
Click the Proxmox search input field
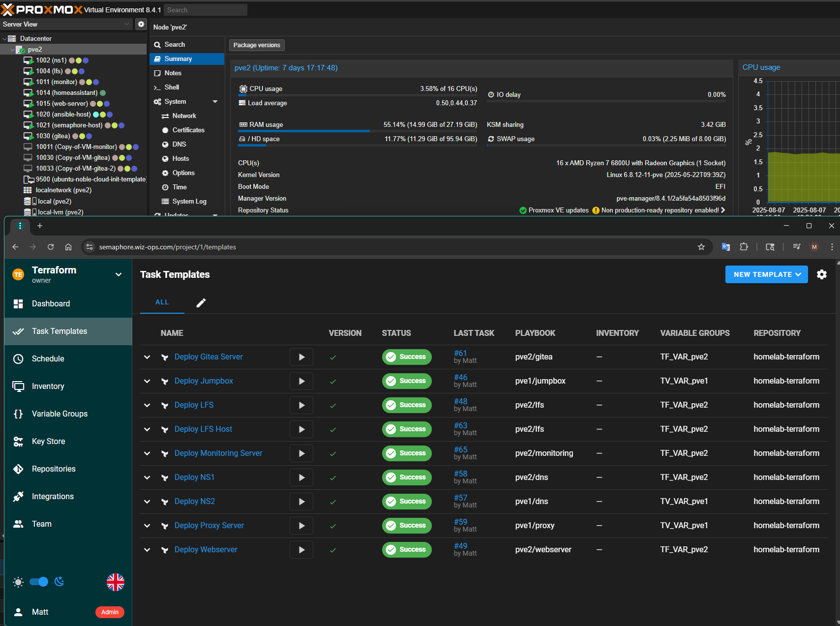coord(205,10)
